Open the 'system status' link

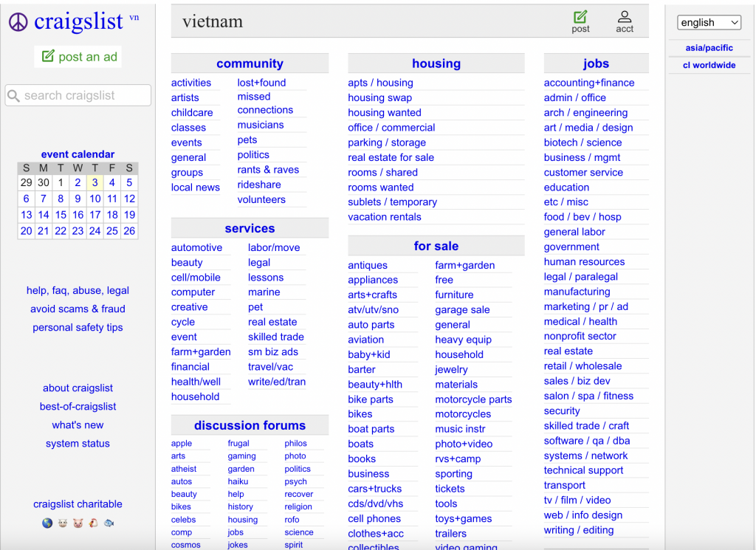(78, 444)
